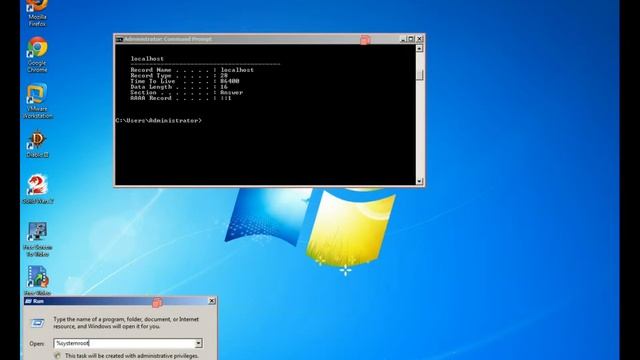Click the C:\Users\Administrator> prompt line
Viewport: 640px width, 360px height.
158,120
